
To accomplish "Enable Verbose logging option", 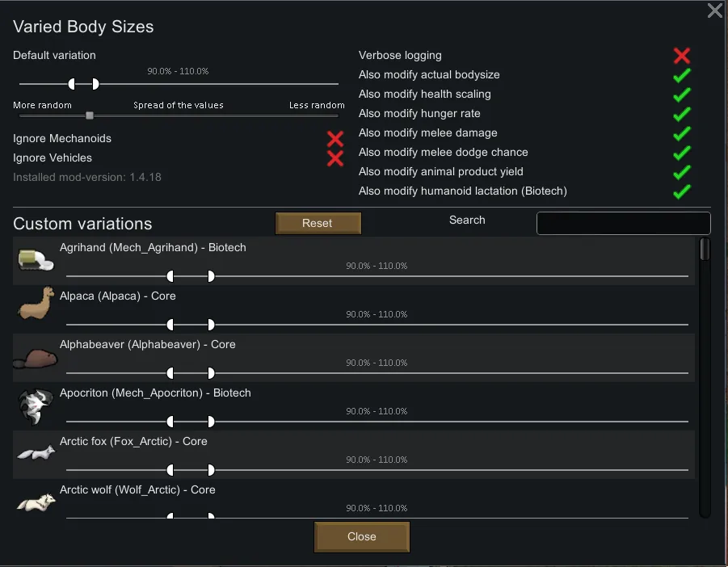I will [x=682, y=56].
